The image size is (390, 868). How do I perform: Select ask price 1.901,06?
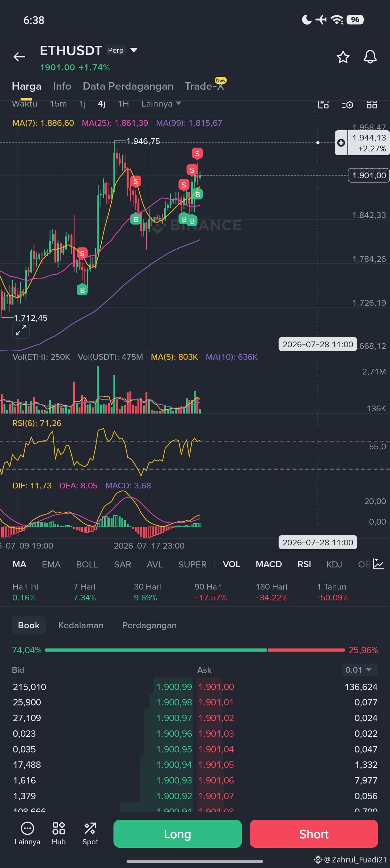pyautogui.click(x=216, y=780)
